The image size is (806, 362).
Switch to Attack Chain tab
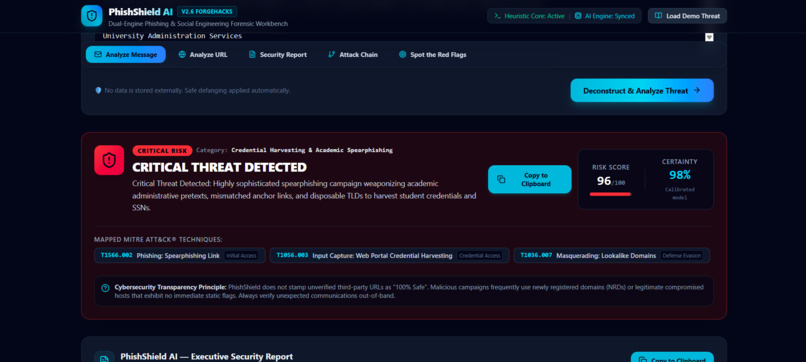[x=353, y=55]
